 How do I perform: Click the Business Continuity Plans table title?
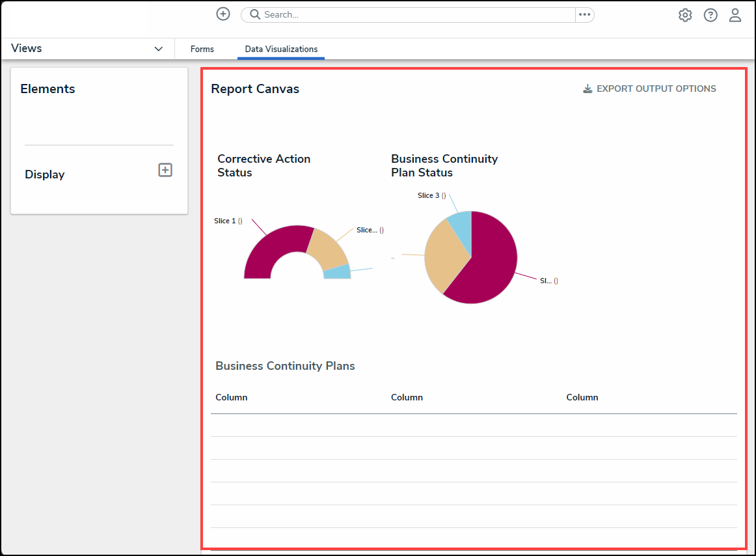coord(285,366)
